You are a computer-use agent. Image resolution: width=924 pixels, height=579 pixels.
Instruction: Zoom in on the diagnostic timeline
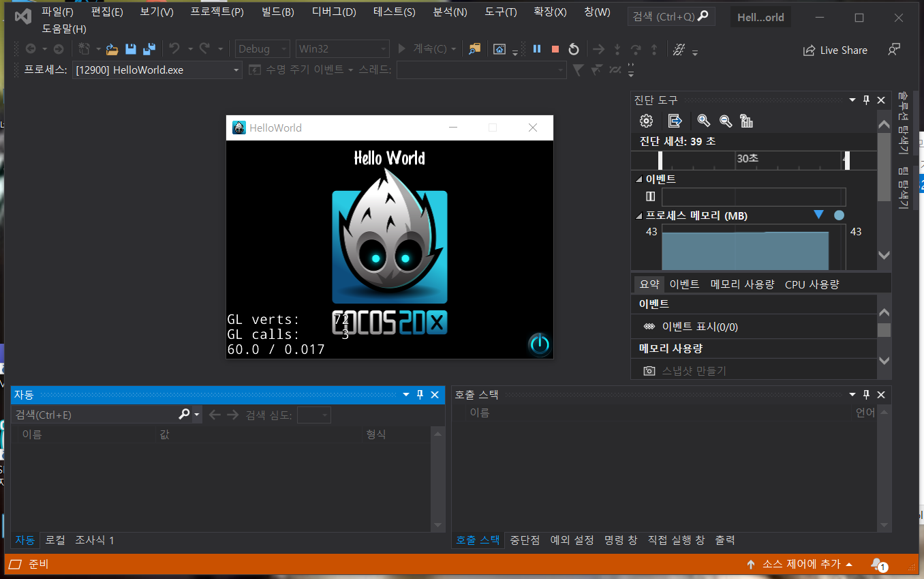click(703, 121)
